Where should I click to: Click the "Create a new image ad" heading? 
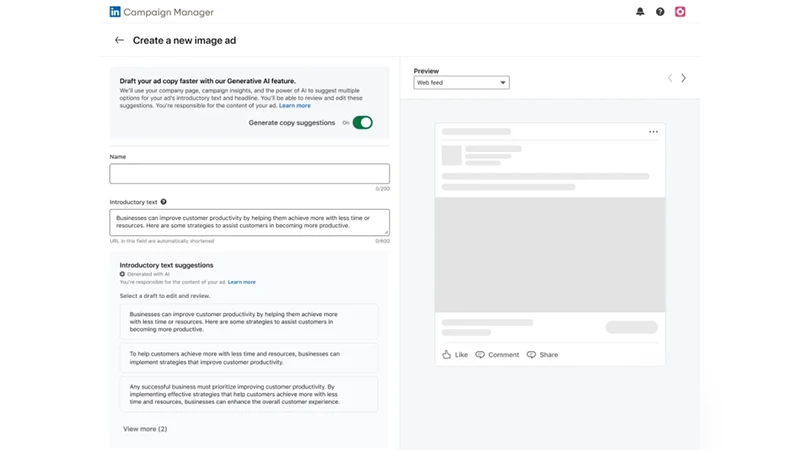[x=184, y=40]
